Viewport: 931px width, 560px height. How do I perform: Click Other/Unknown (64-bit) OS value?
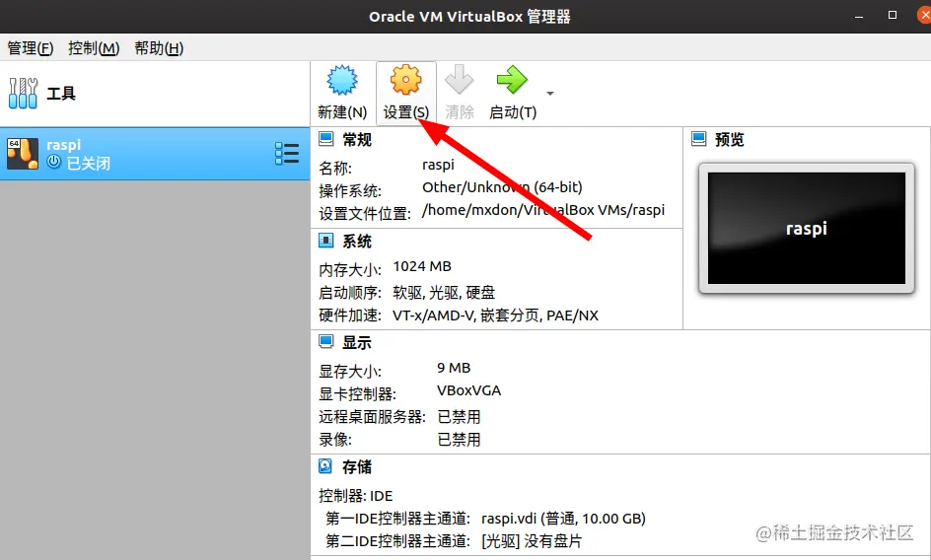pos(502,187)
